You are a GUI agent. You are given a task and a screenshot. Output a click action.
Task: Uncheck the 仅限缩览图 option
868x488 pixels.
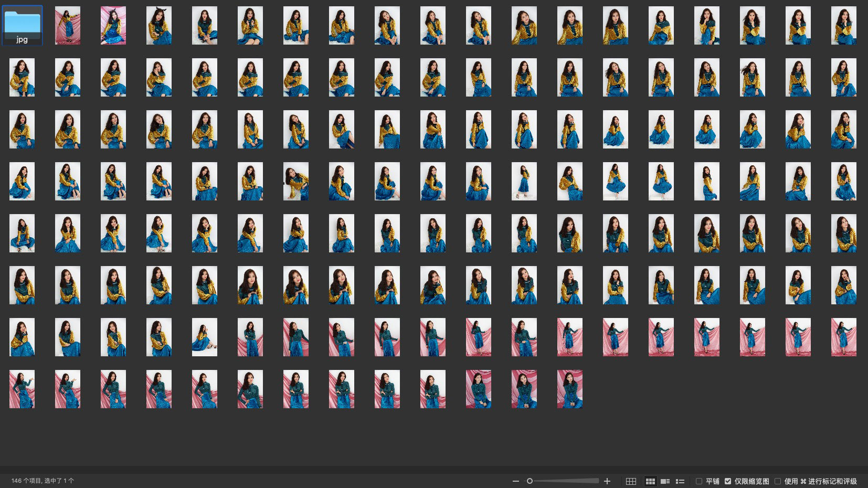click(x=728, y=481)
